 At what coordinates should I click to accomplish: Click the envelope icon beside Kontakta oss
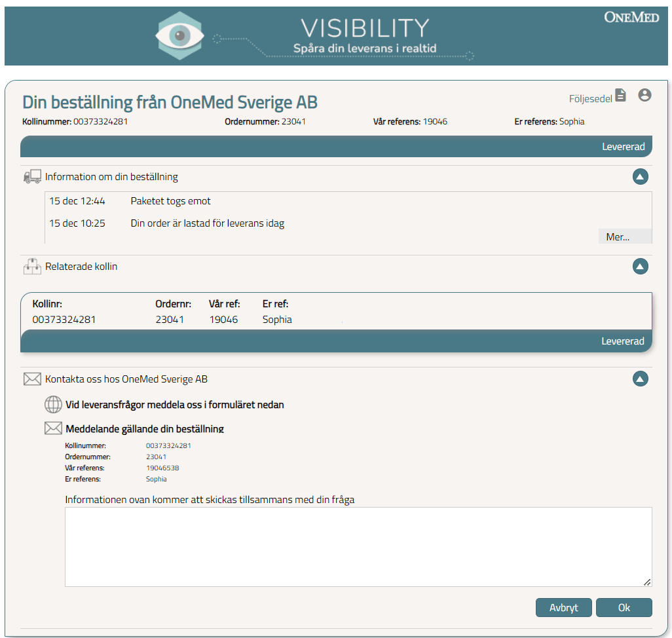click(32, 379)
